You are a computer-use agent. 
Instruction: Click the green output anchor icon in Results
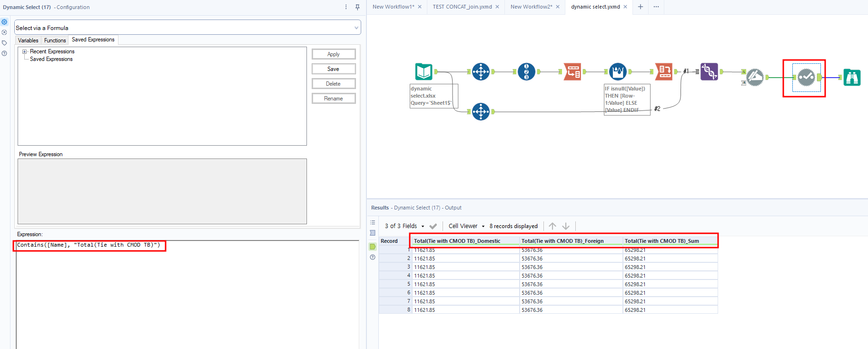[373, 247]
